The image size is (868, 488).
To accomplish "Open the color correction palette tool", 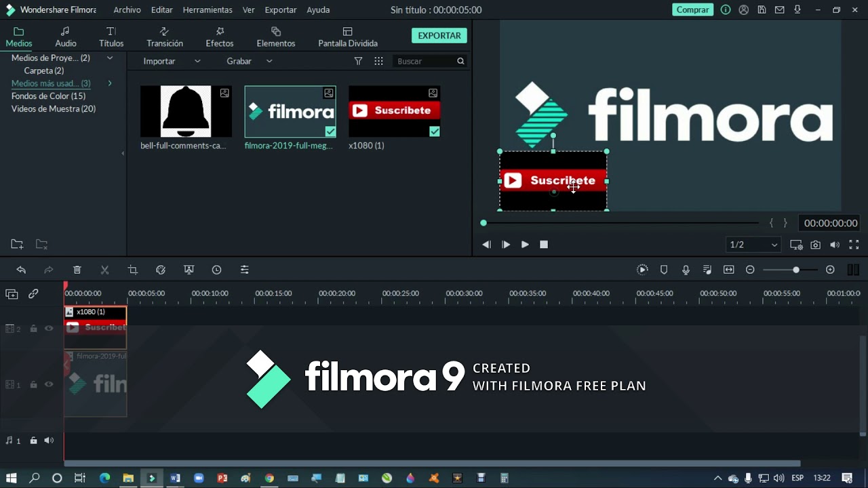I will tap(161, 270).
